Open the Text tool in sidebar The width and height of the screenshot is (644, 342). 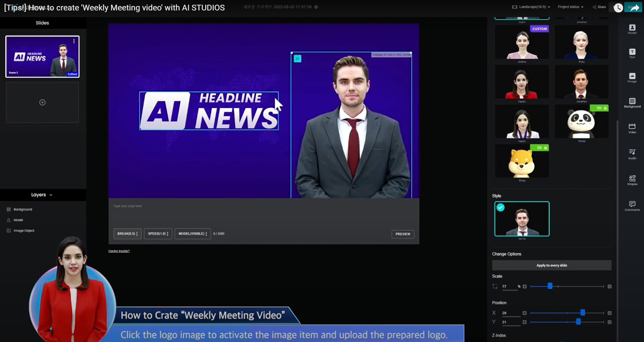pos(632,54)
